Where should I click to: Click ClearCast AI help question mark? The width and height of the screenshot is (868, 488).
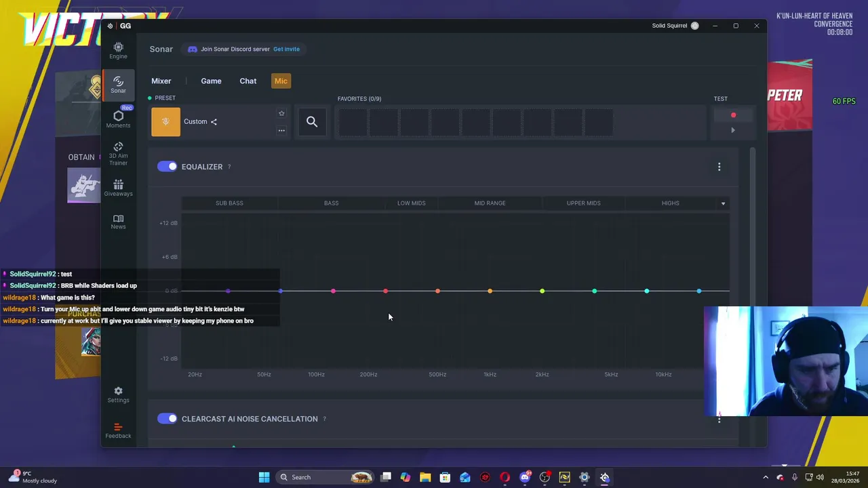pyautogui.click(x=324, y=419)
